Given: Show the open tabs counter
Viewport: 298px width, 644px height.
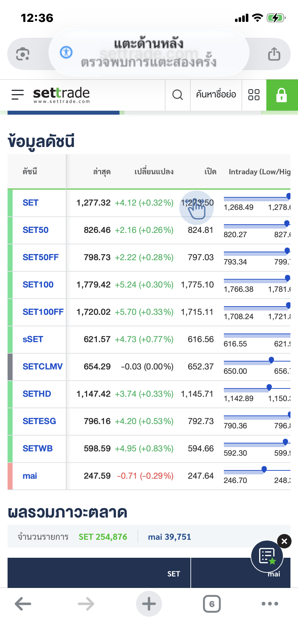Looking at the screenshot, I should pos(212,604).
